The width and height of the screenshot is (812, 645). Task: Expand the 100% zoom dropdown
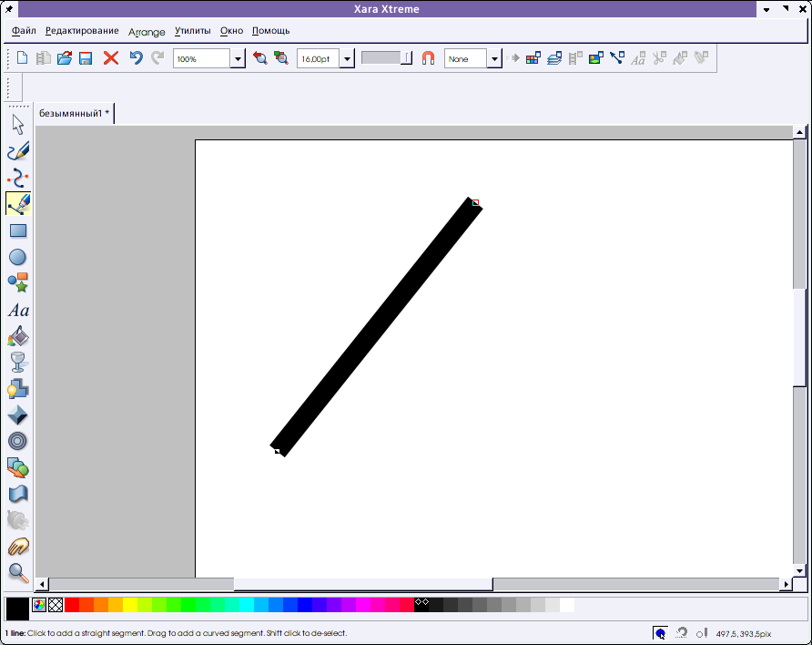click(x=238, y=59)
